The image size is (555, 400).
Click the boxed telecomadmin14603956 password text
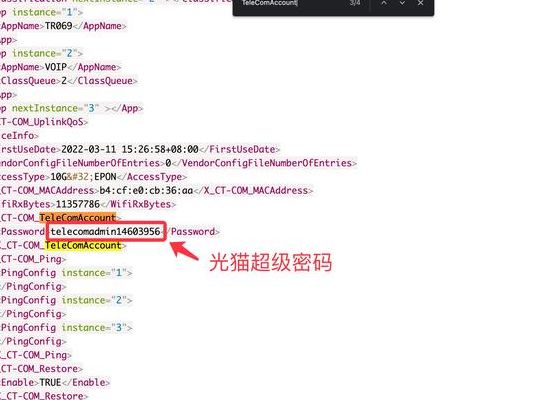coord(105,232)
